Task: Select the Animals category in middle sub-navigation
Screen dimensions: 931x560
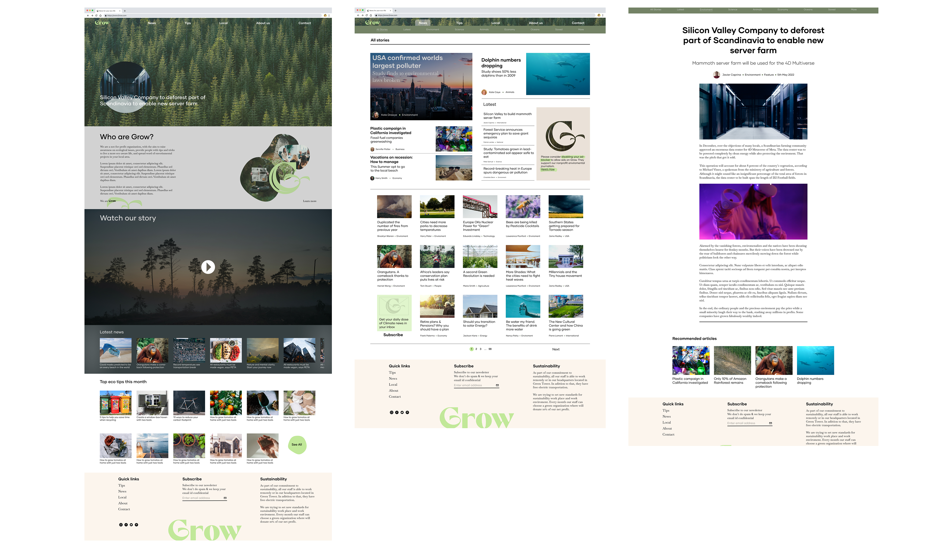Action: 484,29
